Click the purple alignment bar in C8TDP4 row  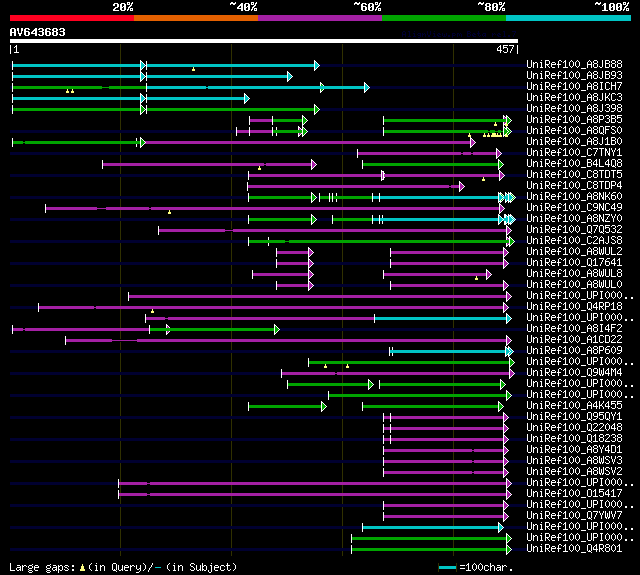click(x=354, y=186)
